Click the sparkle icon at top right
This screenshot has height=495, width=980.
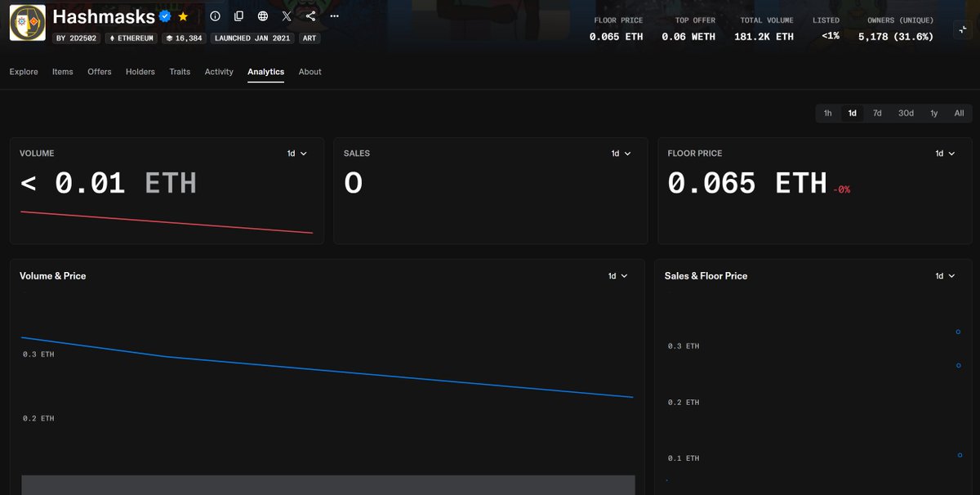(x=962, y=29)
